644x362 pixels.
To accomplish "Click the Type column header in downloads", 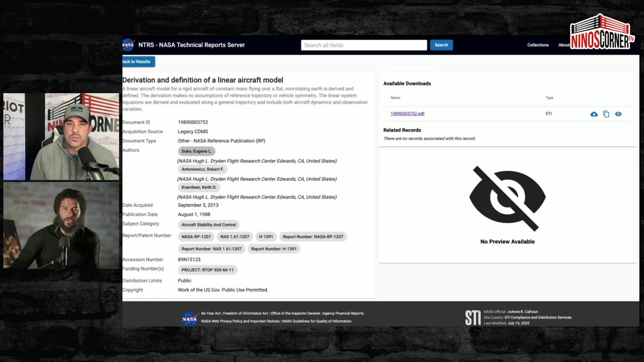I will click(x=549, y=98).
